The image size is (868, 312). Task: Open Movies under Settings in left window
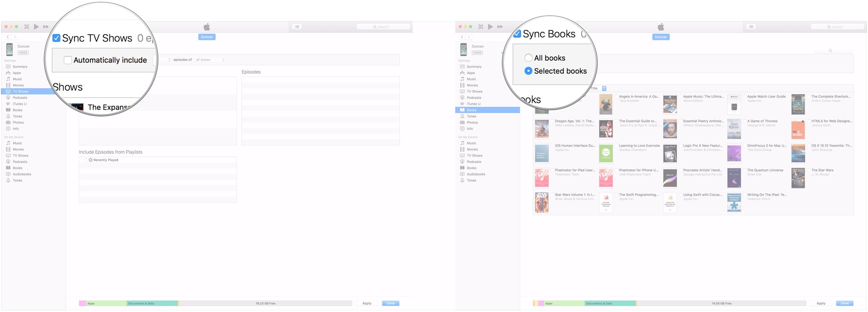[x=18, y=85]
